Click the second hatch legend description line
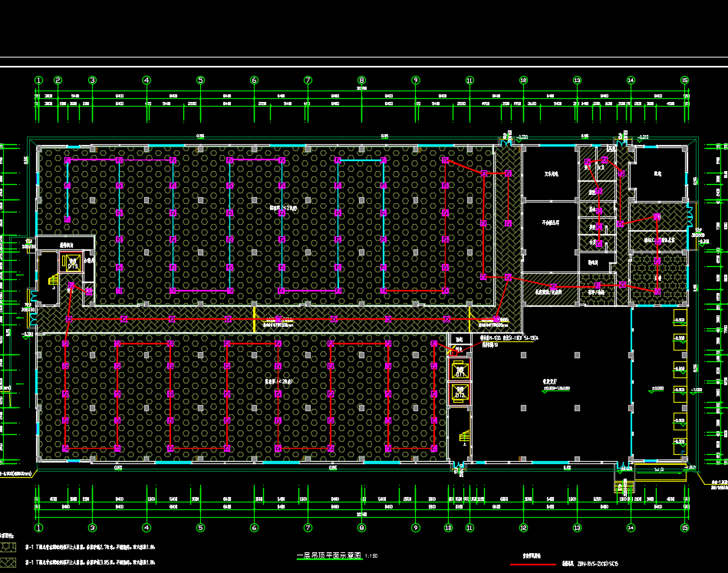This screenshot has height=573, width=728. coord(90,562)
